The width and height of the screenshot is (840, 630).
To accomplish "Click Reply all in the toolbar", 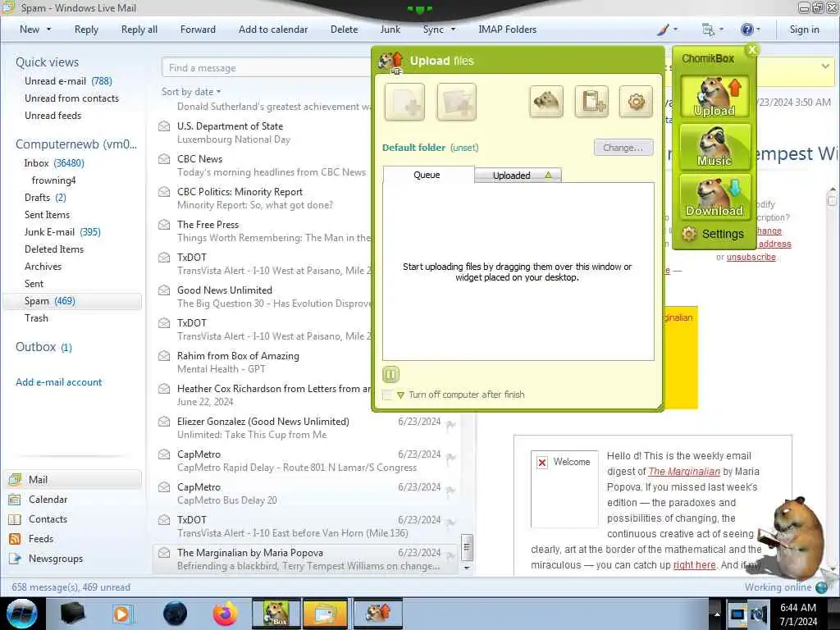I will point(139,30).
